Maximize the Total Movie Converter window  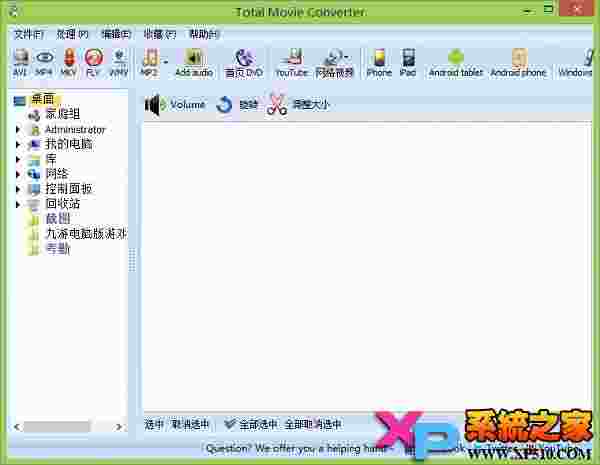pos(548,9)
